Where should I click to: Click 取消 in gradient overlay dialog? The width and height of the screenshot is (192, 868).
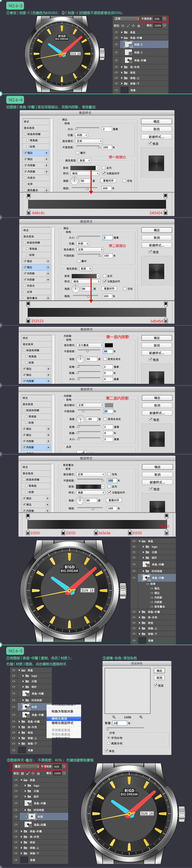tap(157, 474)
